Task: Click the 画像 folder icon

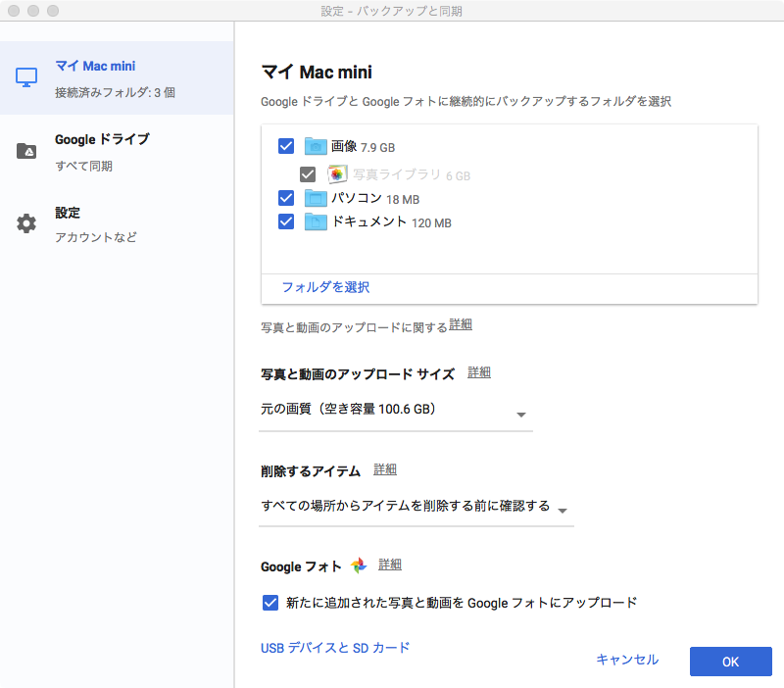Action: 315,147
